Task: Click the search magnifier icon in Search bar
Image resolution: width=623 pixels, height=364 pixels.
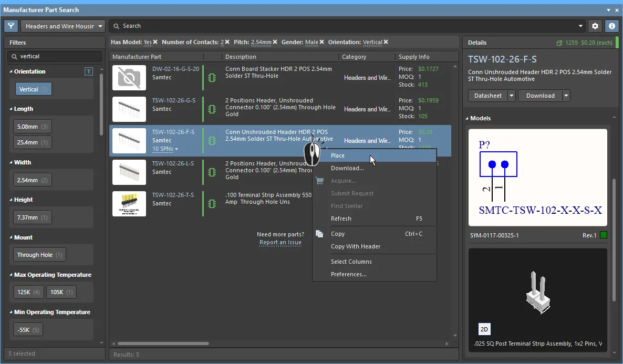Action: (117, 26)
